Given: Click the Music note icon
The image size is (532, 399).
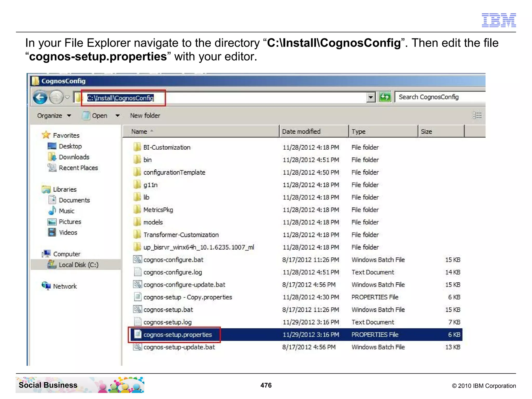Looking at the screenshot, I should click(52, 210).
